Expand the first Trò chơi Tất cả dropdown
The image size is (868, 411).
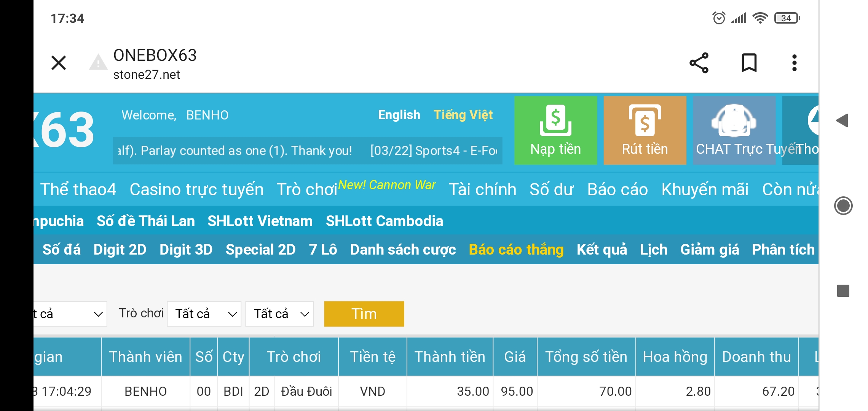point(204,314)
